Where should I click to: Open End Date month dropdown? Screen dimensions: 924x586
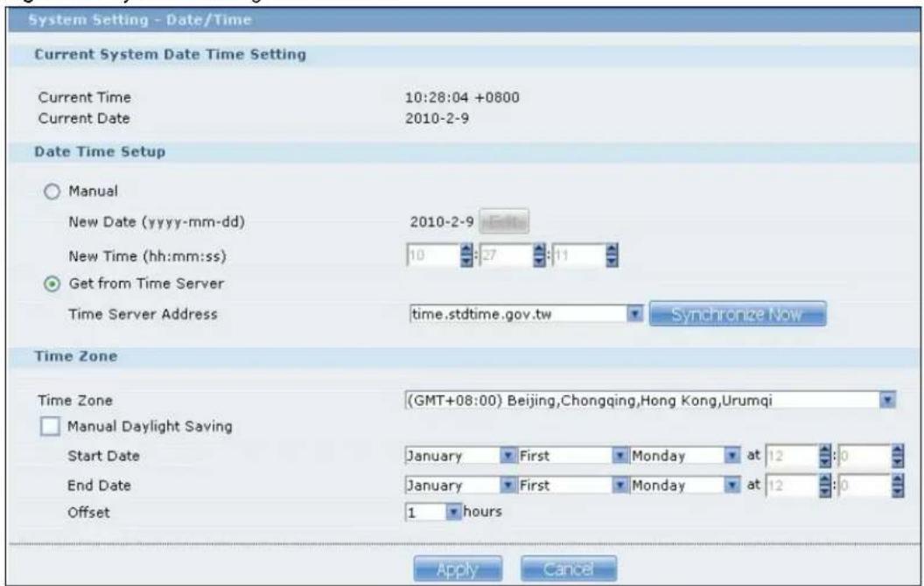[507, 485]
